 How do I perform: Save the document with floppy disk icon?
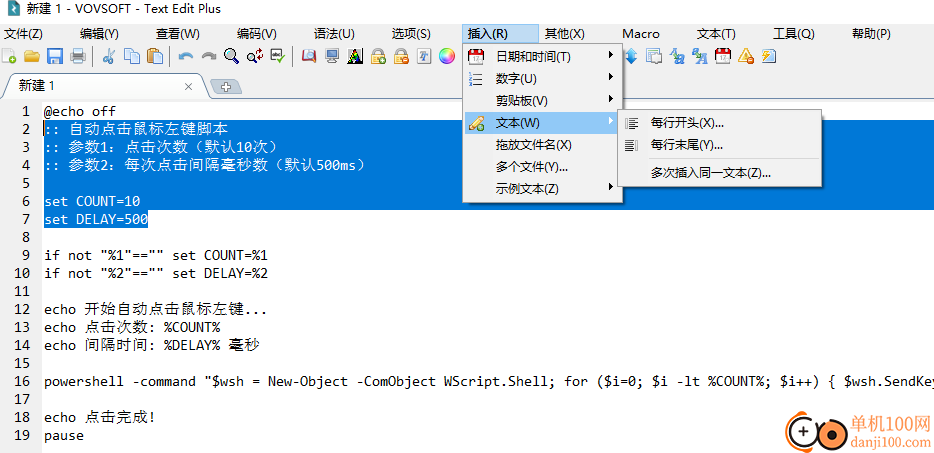(55, 57)
